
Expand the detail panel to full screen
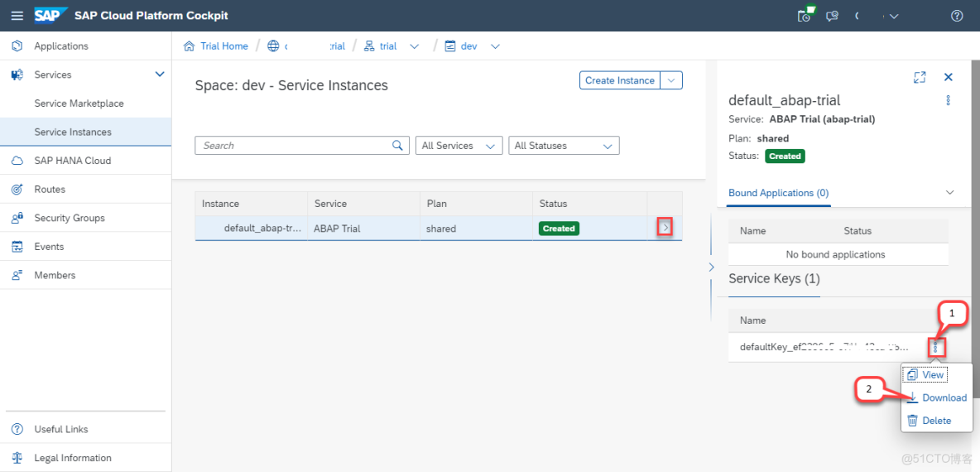920,77
